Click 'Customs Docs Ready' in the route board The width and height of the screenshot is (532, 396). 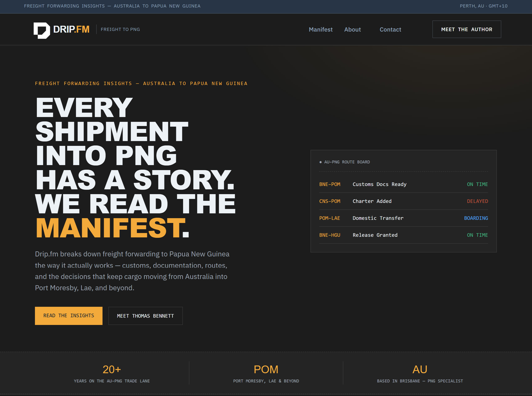(x=380, y=184)
